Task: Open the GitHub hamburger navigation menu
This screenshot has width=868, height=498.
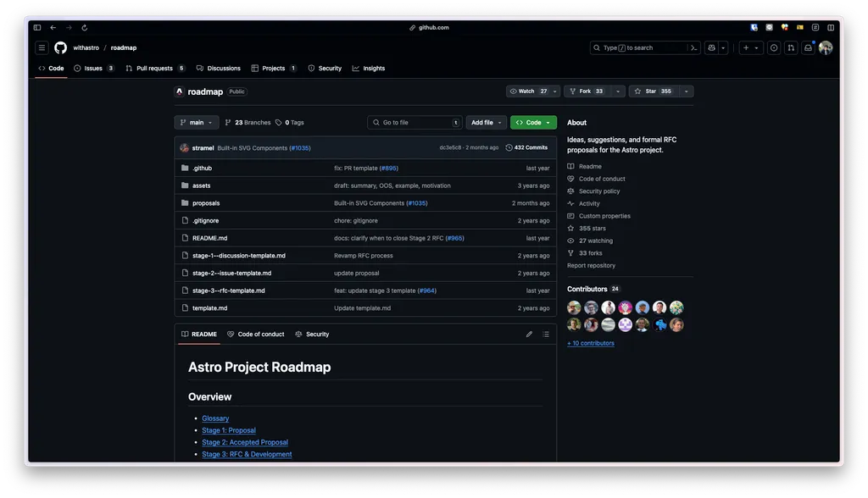Action: coord(42,47)
